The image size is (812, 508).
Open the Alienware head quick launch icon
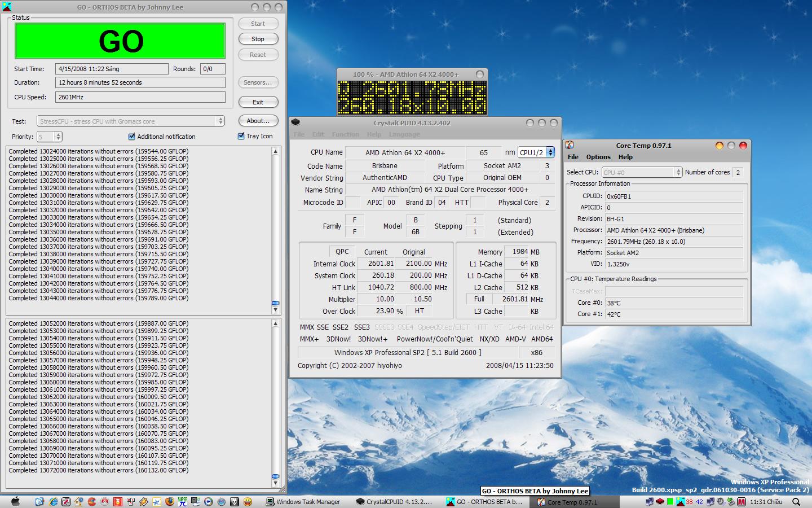tap(235, 502)
